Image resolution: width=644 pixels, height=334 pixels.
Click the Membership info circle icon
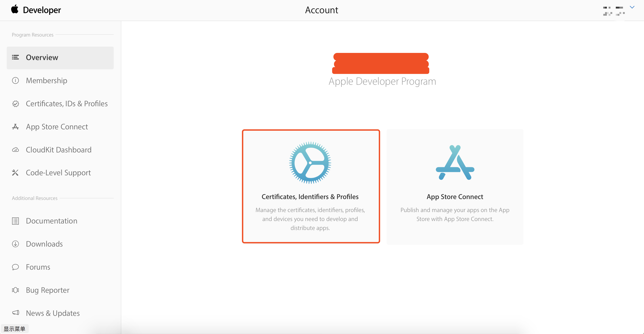click(x=15, y=81)
